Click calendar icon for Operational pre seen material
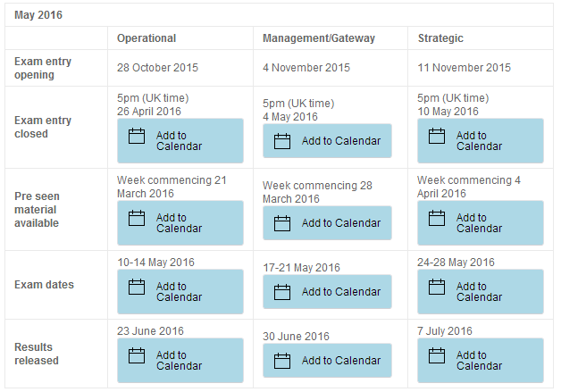 pyautogui.click(x=137, y=218)
